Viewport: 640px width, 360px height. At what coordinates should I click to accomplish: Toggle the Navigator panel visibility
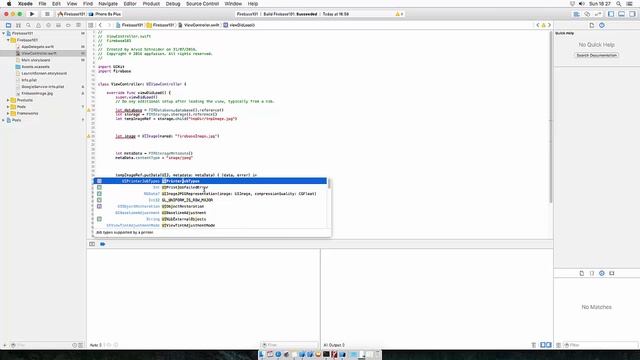pyautogui.click(x=611, y=14)
